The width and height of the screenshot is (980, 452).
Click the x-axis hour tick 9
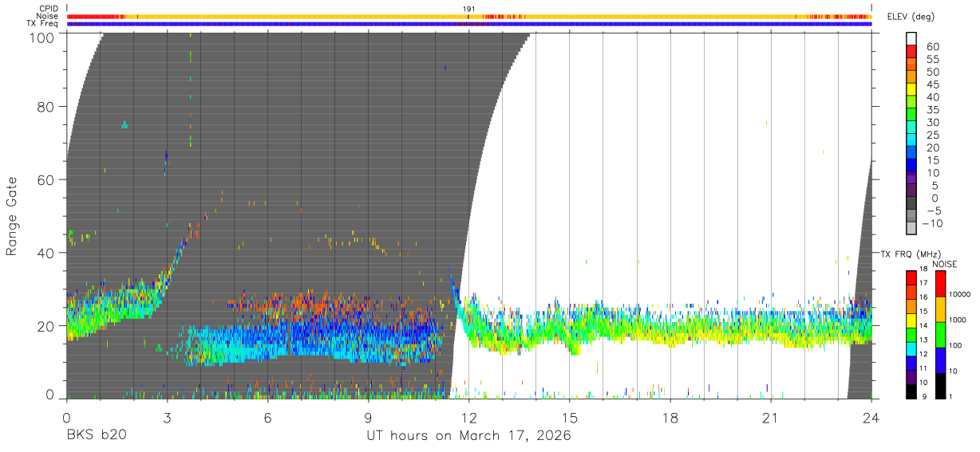pyautogui.click(x=368, y=418)
